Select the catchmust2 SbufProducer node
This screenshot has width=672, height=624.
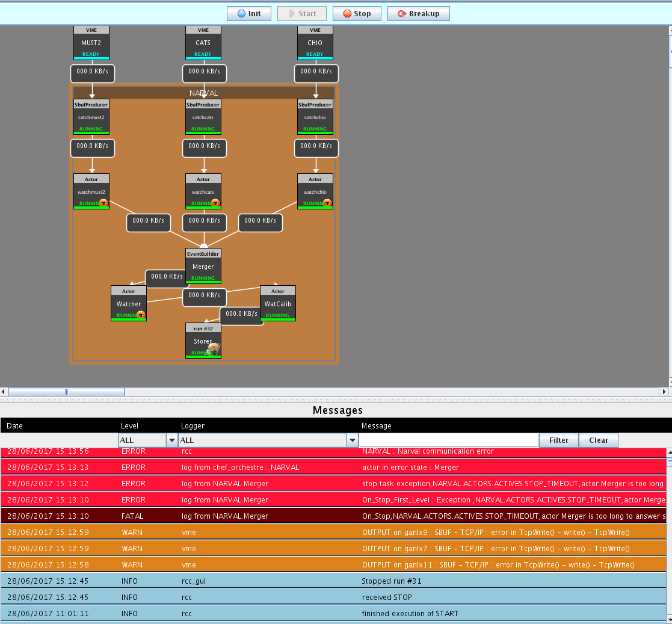[x=91, y=117]
